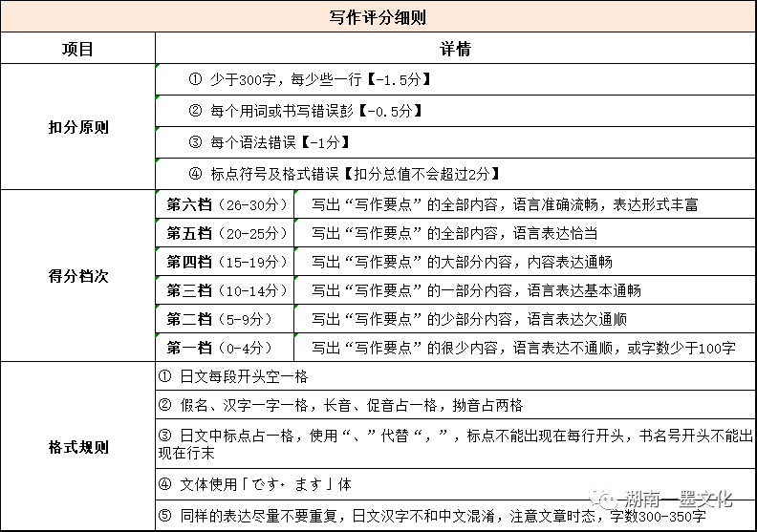The image size is (757, 532).
Task: Select description ending 内容表达通畅
Action: [526, 262]
